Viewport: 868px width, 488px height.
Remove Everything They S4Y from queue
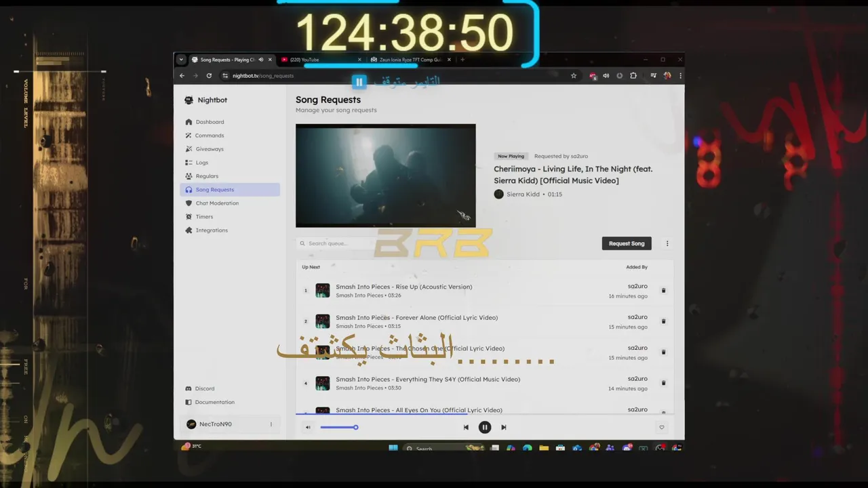tap(663, 383)
